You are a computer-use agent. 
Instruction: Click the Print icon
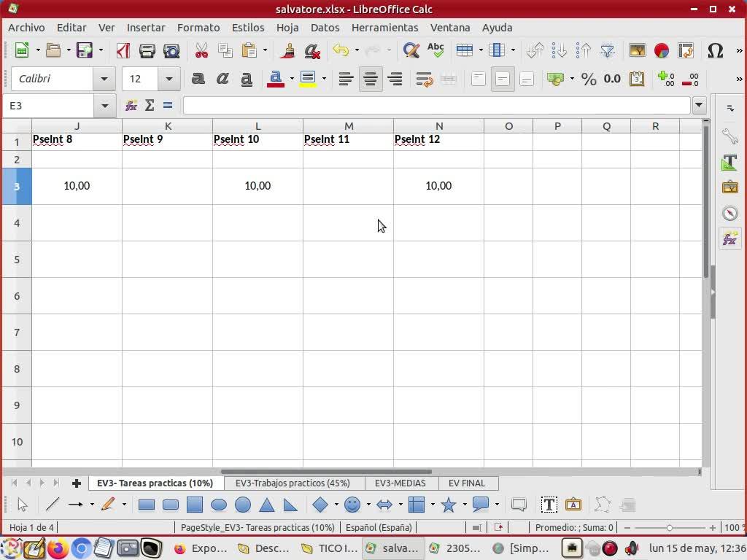(147, 50)
